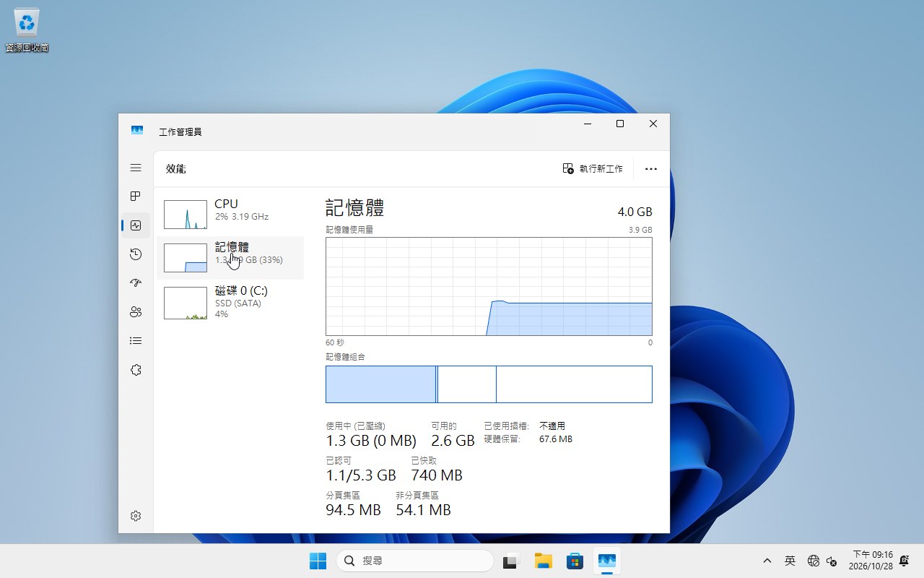Viewport: 924px width, 578px height.
Task: Open the App history page icon
Action: [x=136, y=254]
